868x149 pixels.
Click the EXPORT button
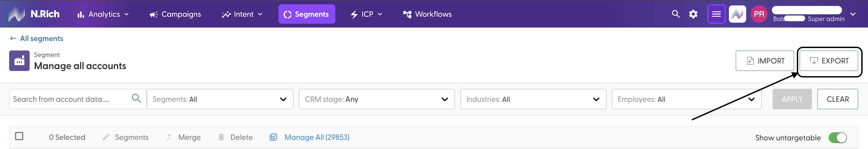coord(829,61)
